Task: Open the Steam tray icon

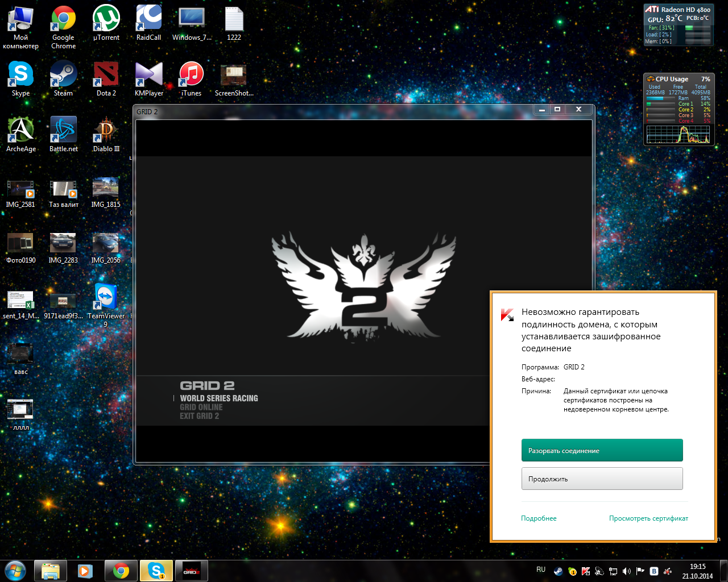Action: pos(559,571)
